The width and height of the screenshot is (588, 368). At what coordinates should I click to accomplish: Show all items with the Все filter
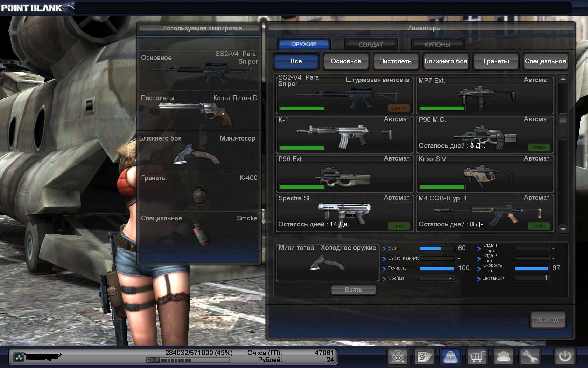point(296,61)
